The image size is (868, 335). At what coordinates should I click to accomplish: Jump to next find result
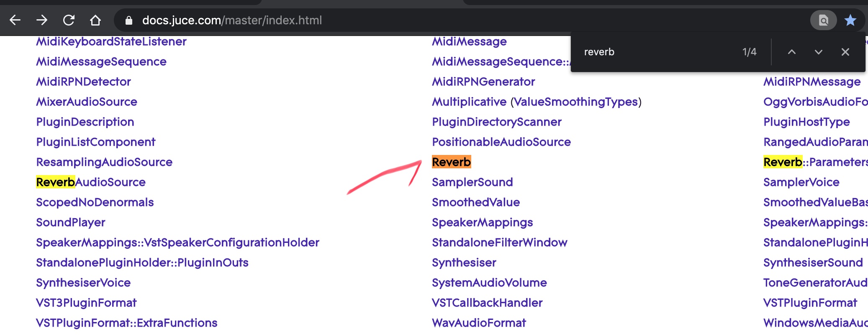pyautogui.click(x=819, y=52)
